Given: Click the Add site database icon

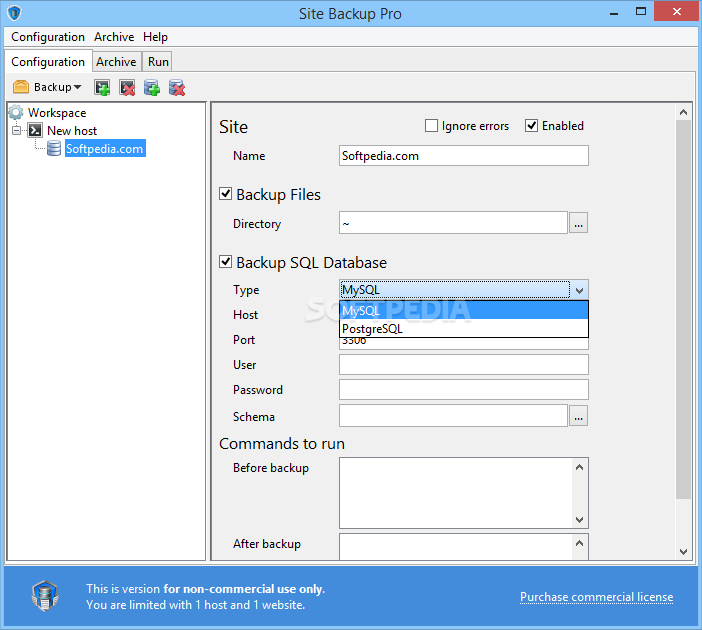Looking at the screenshot, I should click(152, 87).
